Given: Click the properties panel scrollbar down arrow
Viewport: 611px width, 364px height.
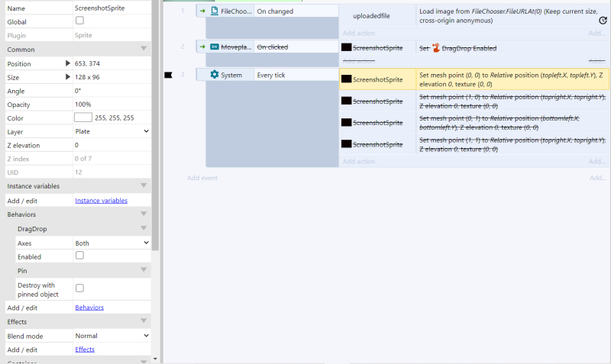Looking at the screenshot, I should tap(155, 359).
